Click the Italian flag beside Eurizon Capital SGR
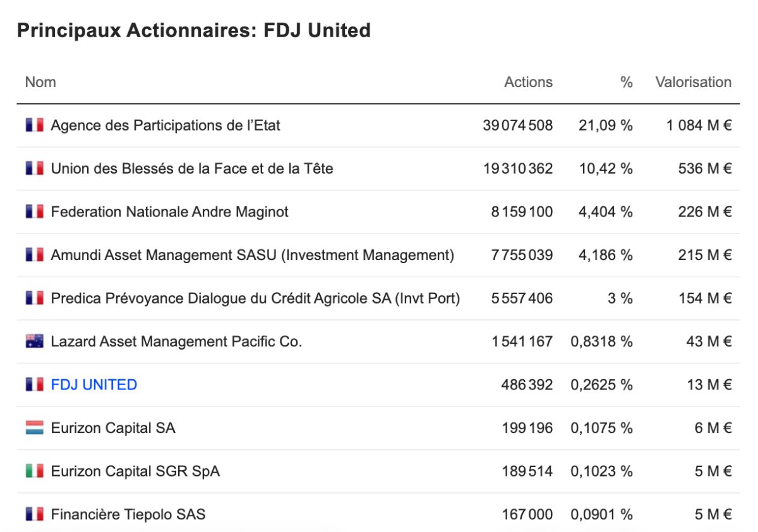Image resolution: width=758 pixels, height=532 pixels. [x=35, y=471]
